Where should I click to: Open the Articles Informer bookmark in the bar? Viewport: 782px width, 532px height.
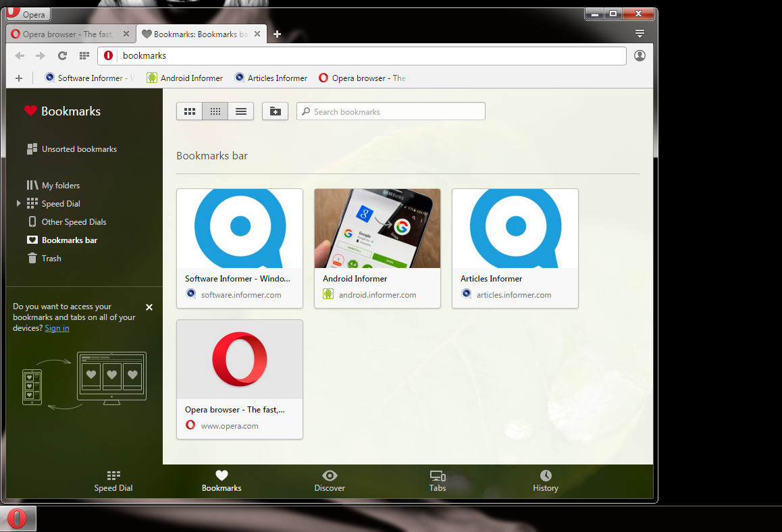tap(271, 78)
